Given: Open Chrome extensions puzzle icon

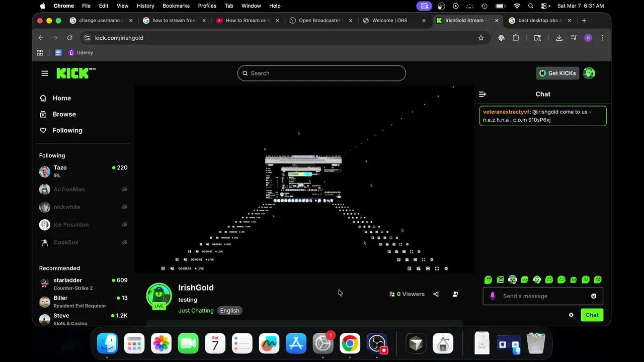Looking at the screenshot, I should [516, 38].
